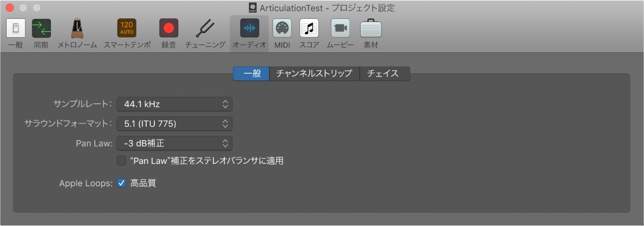
Task: Open the サラウンドフォーマット 5.1 (ITU 775) dropdown
Action: click(175, 124)
